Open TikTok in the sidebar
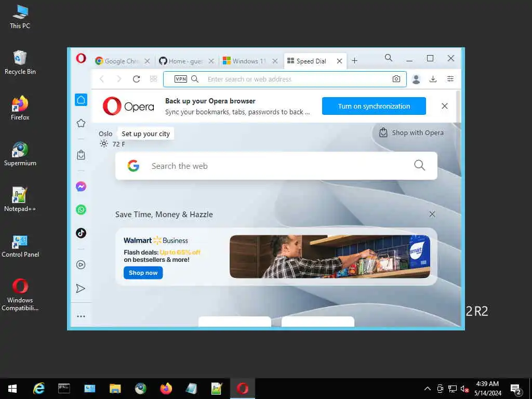The width and height of the screenshot is (532, 399). coord(81,233)
